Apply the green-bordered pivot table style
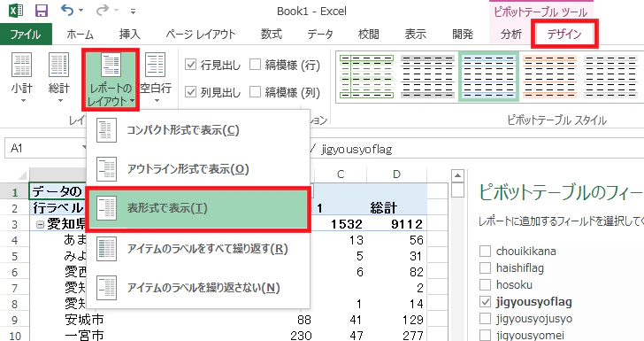Screen dimensions: 644x341 pyautogui.click(x=367, y=76)
